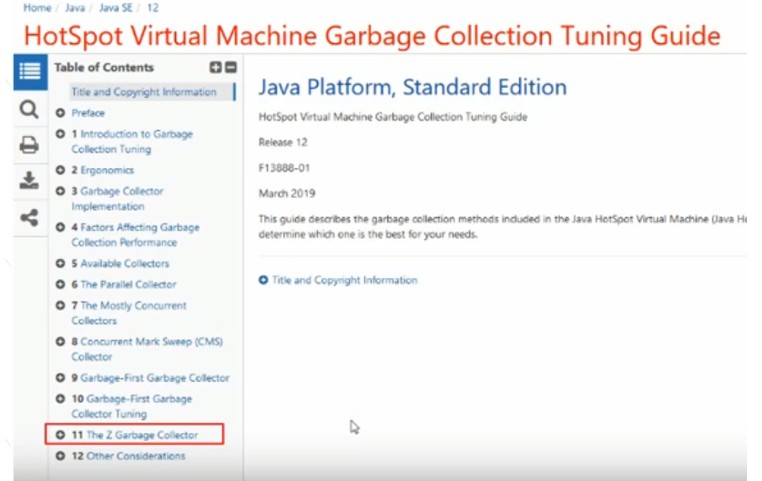Expand chapter 10 Garbage-First Garbage Collector Tuning
Screen dimensions: 762x481
pyautogui.click(x=60, y=398)
